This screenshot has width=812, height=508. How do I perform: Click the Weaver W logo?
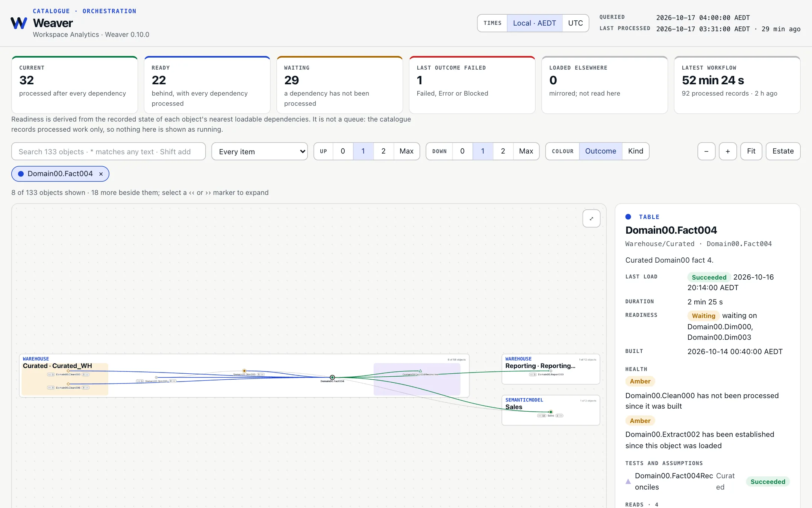(19, 23)
